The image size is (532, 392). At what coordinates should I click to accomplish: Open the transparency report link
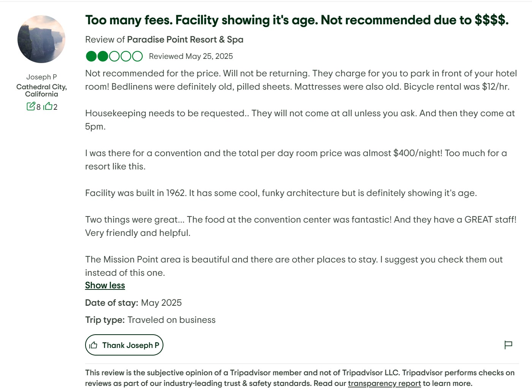(384, 383)
